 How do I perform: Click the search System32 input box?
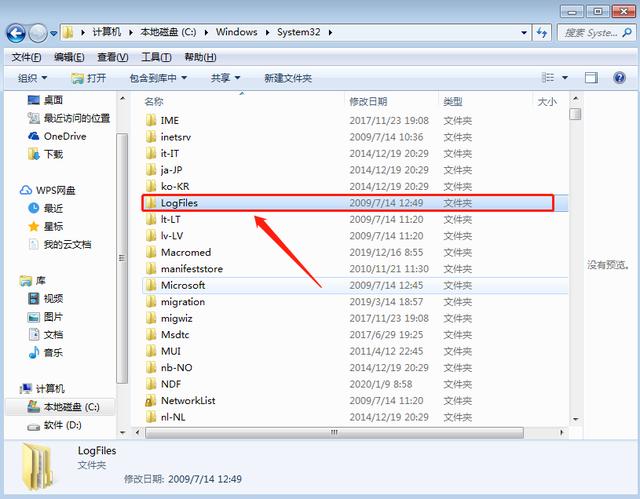(591, 33)
